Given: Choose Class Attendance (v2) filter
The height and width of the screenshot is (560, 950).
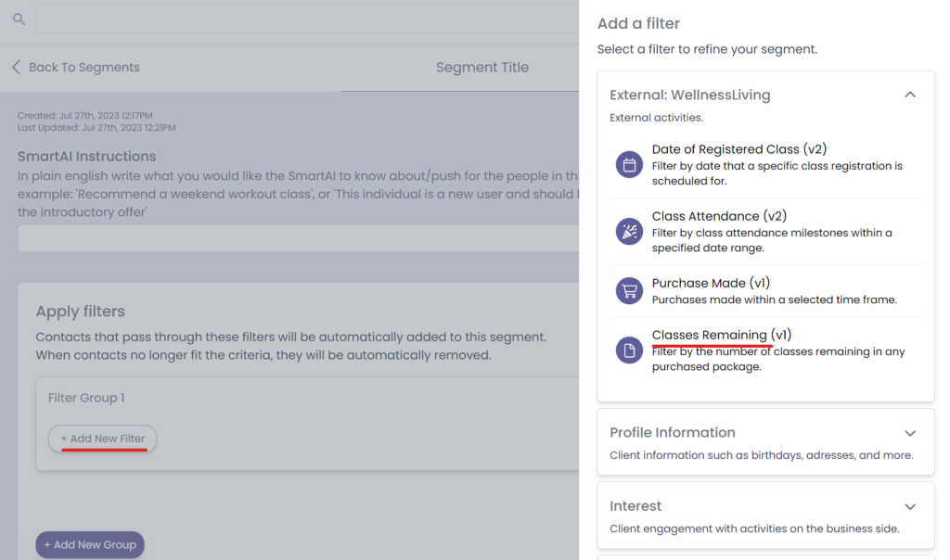Looking at the screenshot, I should (x=718, y=216).
